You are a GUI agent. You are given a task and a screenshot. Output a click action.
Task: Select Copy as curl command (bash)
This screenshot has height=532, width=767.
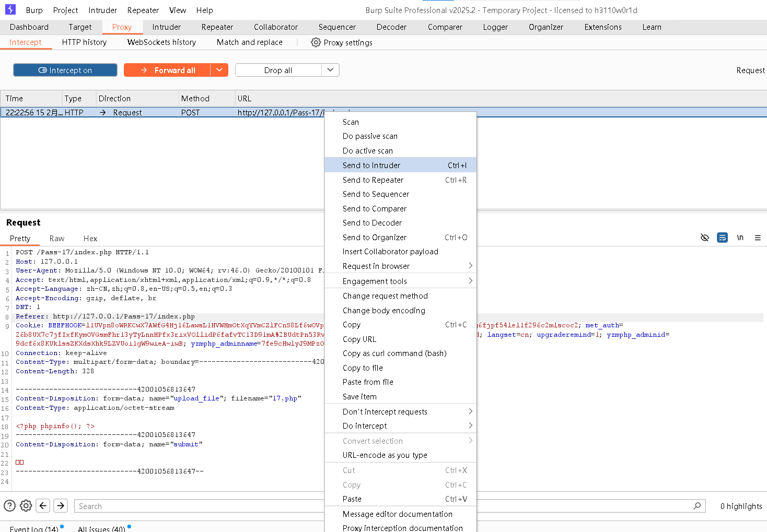(x=400, y=353)
